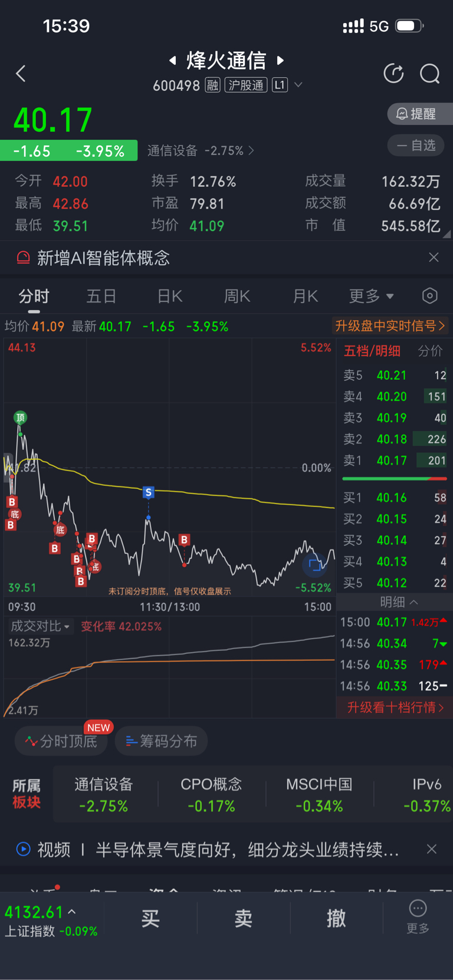453x980 pixels.
Task: Go to next stock with right triangle
Action: (281, 60)
